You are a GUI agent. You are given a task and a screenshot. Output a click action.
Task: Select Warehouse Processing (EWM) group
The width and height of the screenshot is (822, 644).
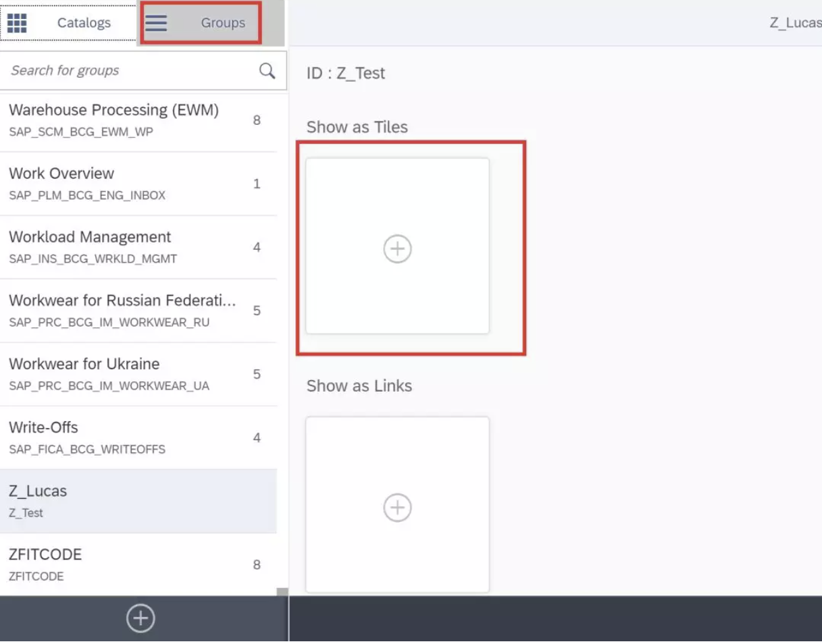coord(138,120)
